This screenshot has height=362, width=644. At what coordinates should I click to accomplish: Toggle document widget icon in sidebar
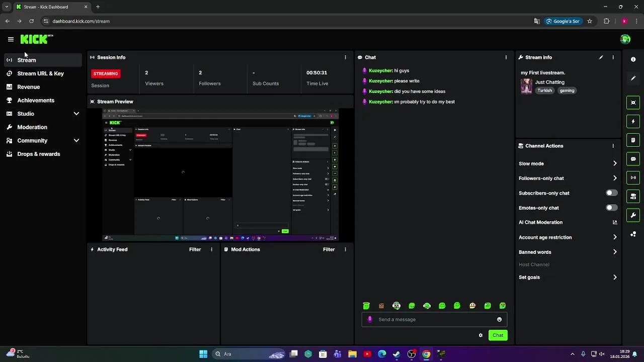tap(633, 140)
